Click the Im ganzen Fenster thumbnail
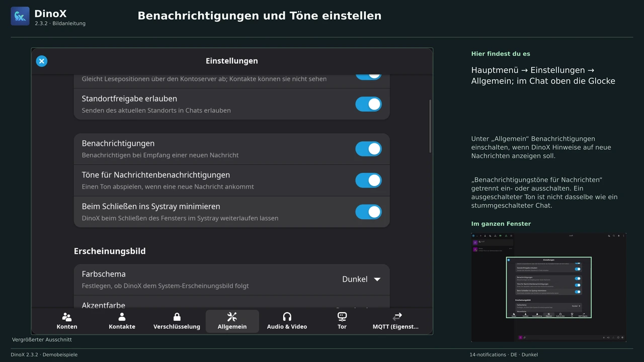 548,287
